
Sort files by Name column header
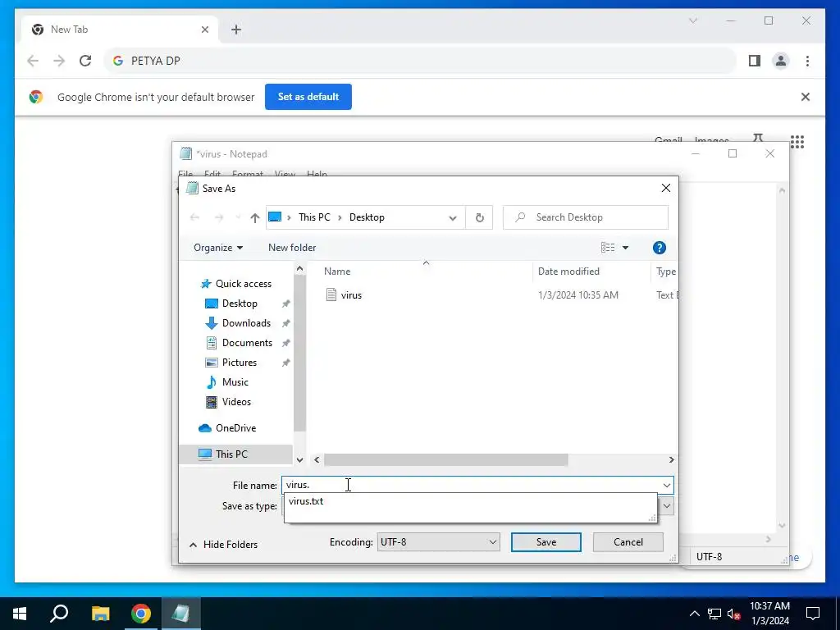337,272
